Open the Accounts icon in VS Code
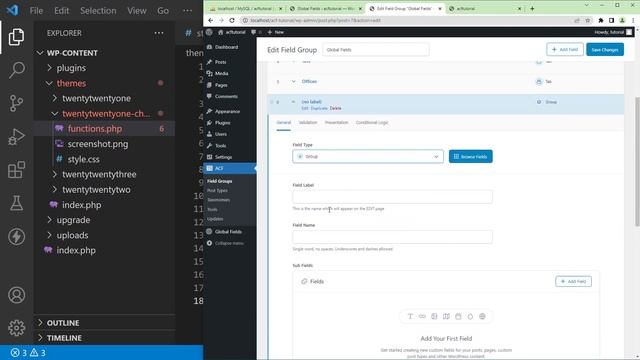640x360 pixels. click(x=16, y=295)
